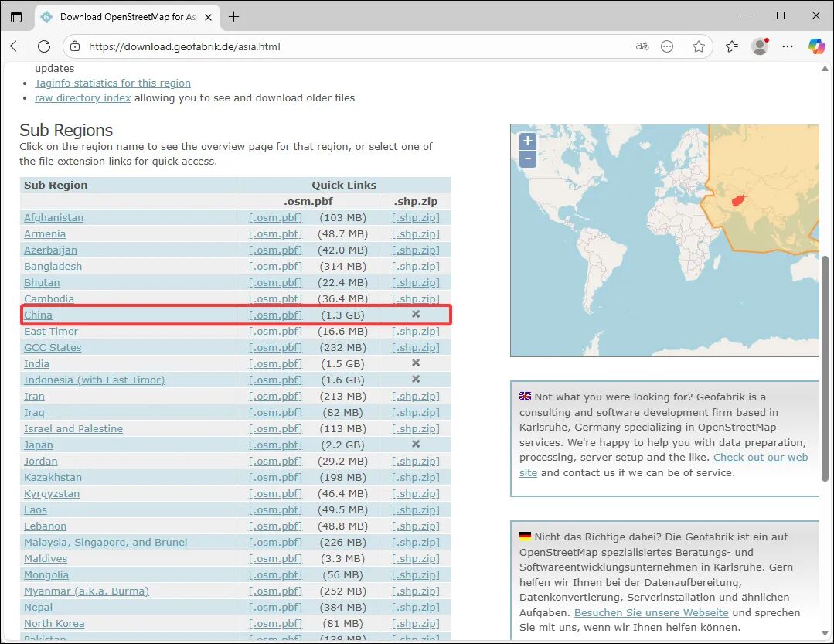Download Maldives .osm.pbf file
Screen dimensions: 834x644
pyautogui.click(x=275, y=558)
